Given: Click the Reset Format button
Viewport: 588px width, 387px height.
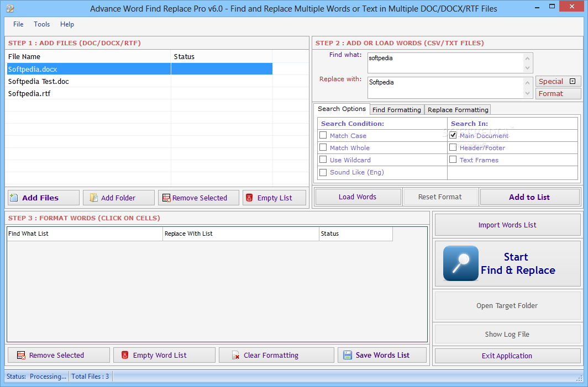Looking at the screenshot, I should (x=440, y=197).
